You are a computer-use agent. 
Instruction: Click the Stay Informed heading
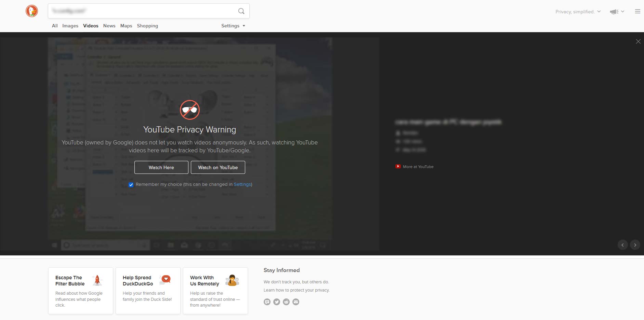281,270
